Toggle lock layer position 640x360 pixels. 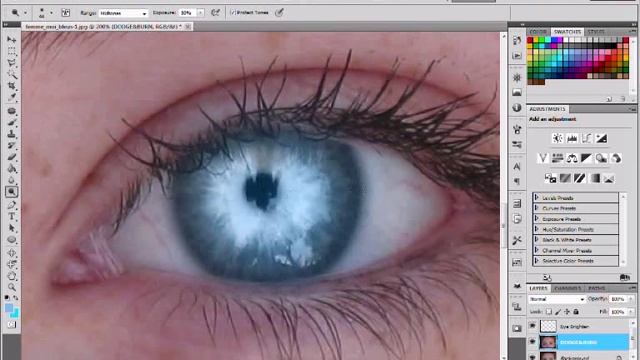[x=567, y=312]
